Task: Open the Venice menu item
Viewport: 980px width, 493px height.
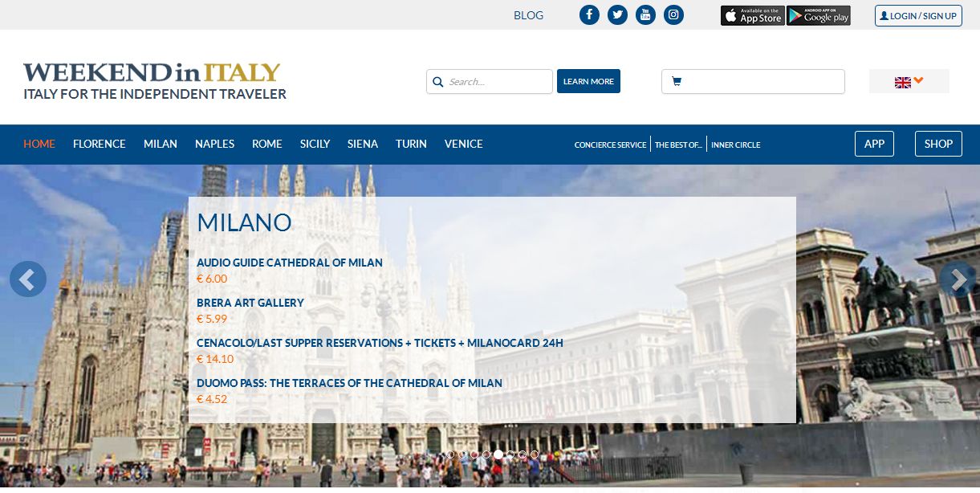Action: 464,144
